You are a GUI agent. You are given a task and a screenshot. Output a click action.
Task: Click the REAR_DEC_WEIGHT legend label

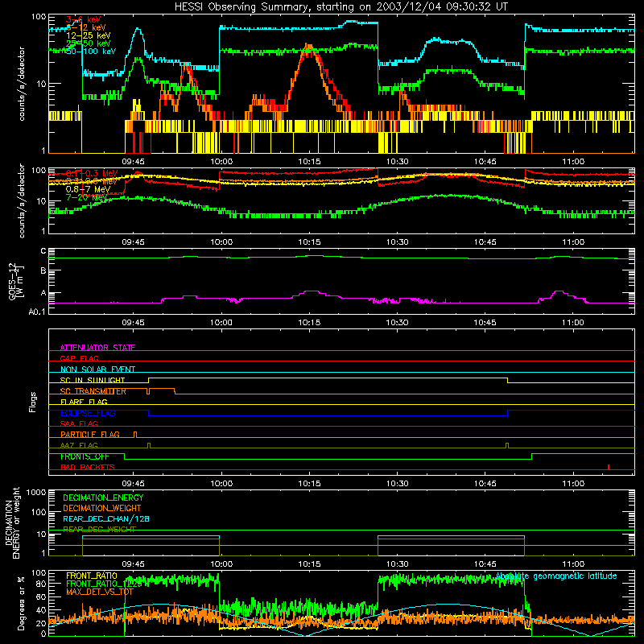[99, 530]
